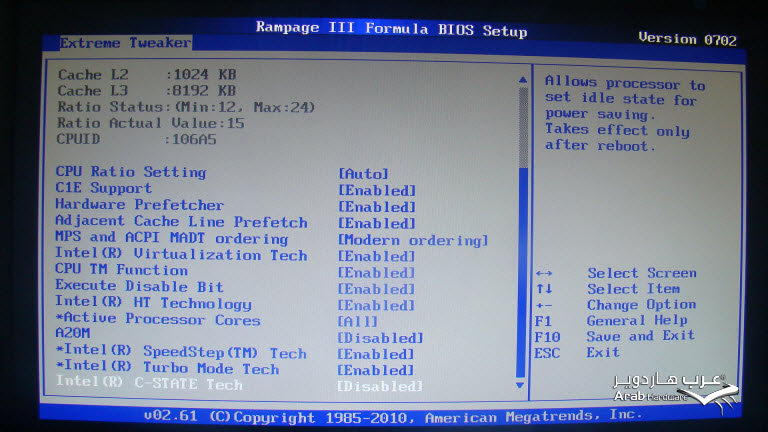Screen dimensions: 768x432
Task: Click the American Megatrends copyright line
Action: (x=393, y=416)
